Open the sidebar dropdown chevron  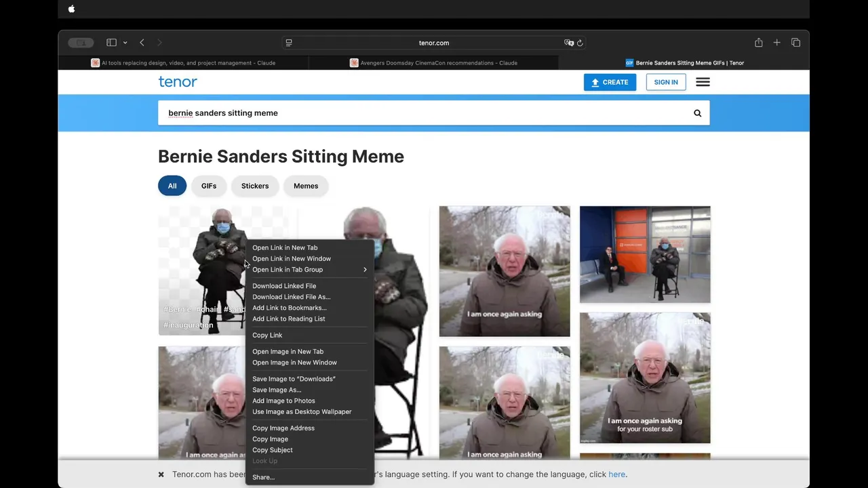coord(125,43)
